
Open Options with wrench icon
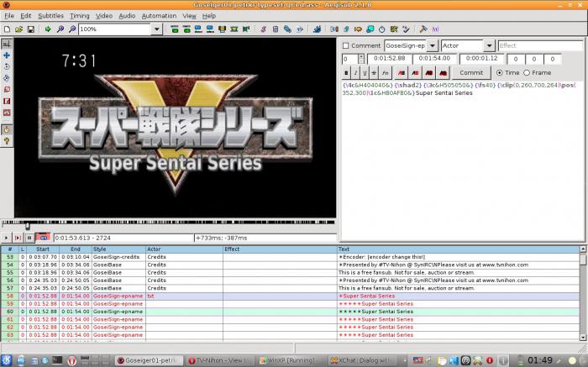[x=423, y=29]
